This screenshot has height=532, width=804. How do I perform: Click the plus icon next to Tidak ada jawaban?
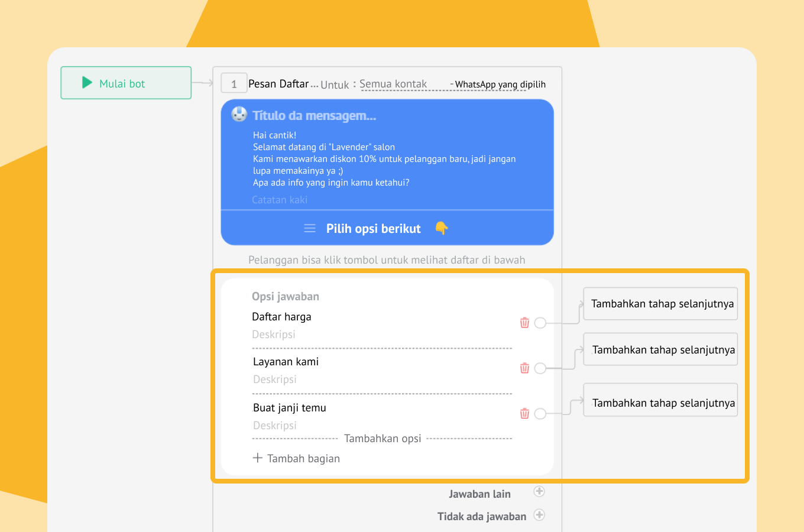539,515
